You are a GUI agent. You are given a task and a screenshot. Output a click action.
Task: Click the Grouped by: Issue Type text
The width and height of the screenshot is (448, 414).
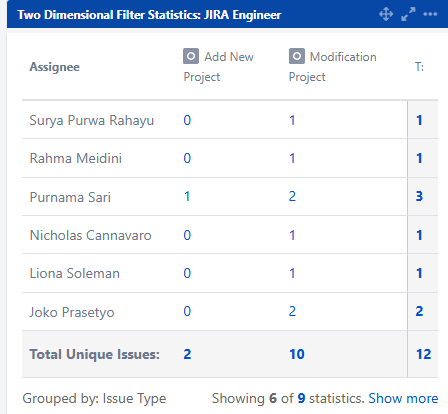(x=94, y=399)
